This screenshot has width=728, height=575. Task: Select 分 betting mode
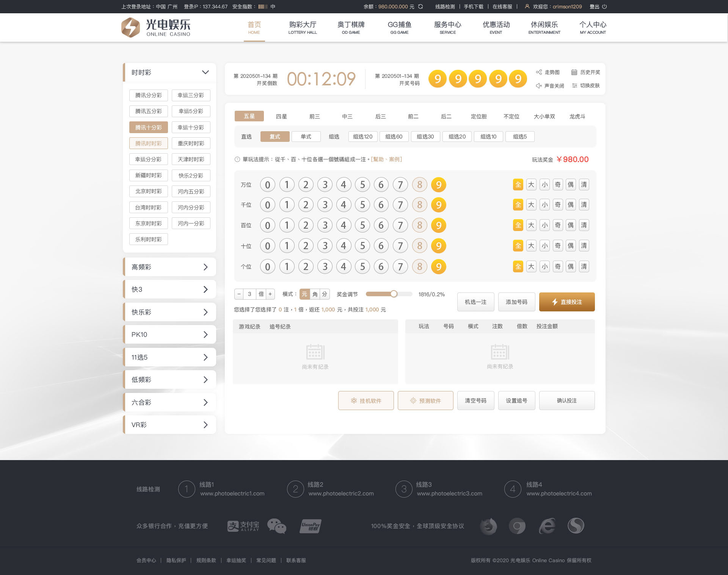pos(325,294)
